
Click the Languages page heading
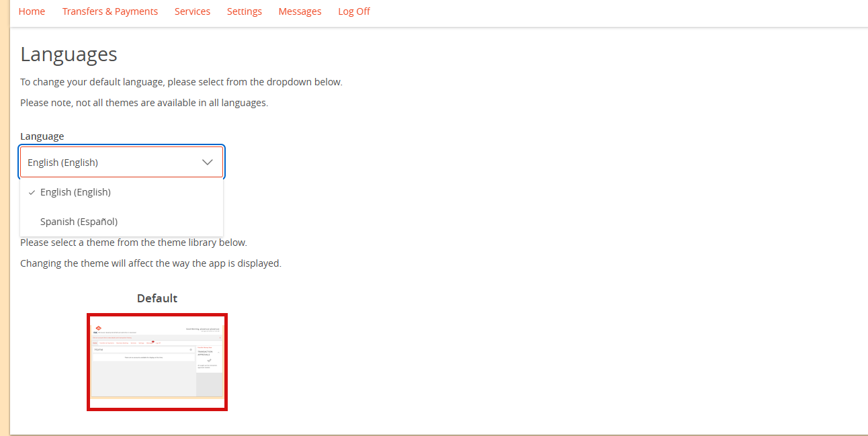[69, 54]
